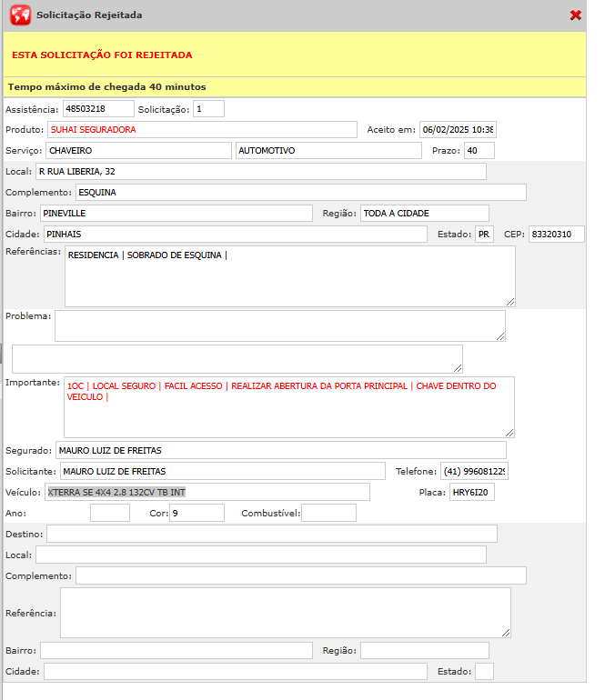Click the ESTA SOLICITAÇÃO FOI REJEITADA banner text
Viewport: 615px width, 700px height.
(102, 55)
